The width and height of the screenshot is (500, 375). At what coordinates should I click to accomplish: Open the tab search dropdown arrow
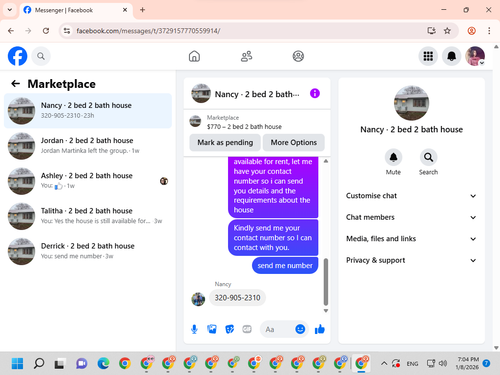(x=10, y=10)
